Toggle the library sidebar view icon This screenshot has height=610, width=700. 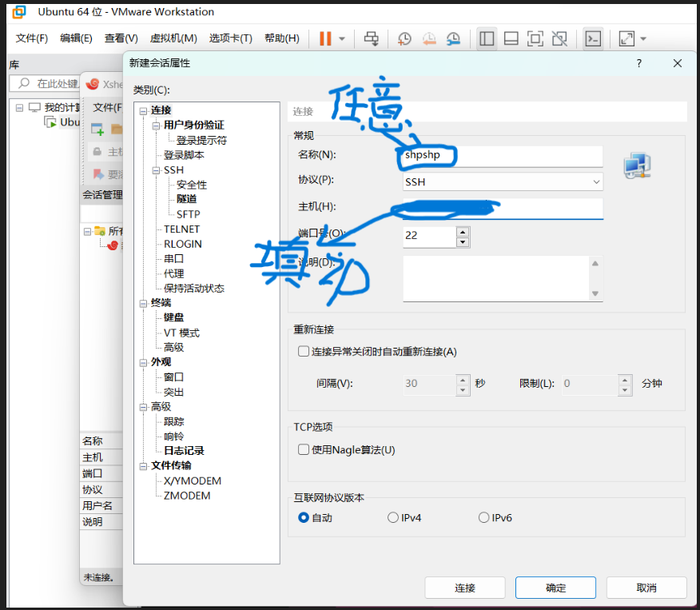tap(487, 39)
